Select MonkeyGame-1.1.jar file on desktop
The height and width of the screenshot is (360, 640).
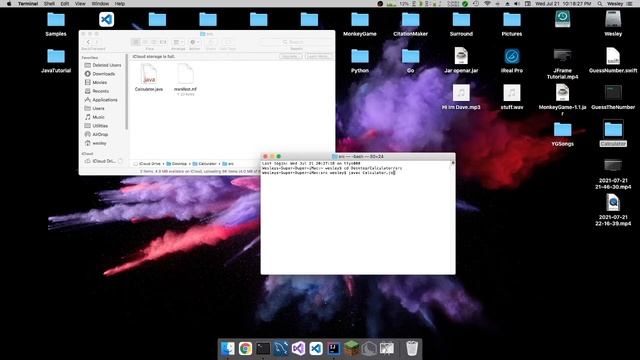coord(562,100)
